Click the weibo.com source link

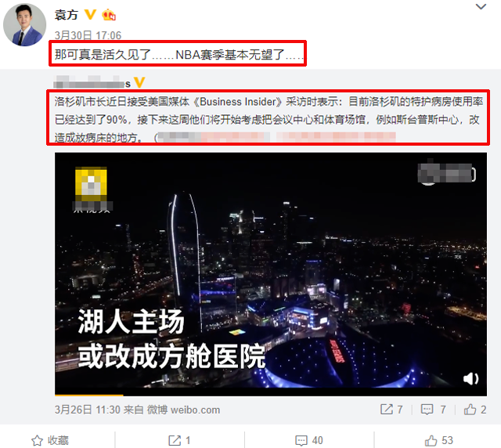pos(195,410)
